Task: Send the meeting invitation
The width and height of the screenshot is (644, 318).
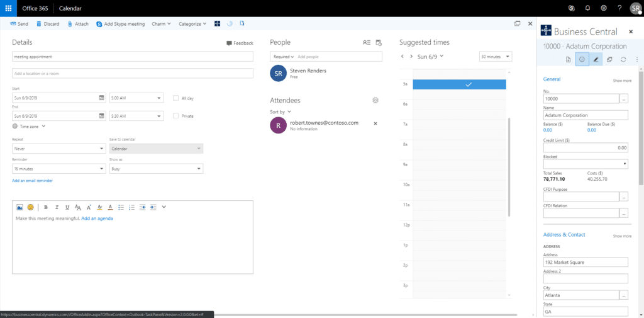Action: click(19, 24)
